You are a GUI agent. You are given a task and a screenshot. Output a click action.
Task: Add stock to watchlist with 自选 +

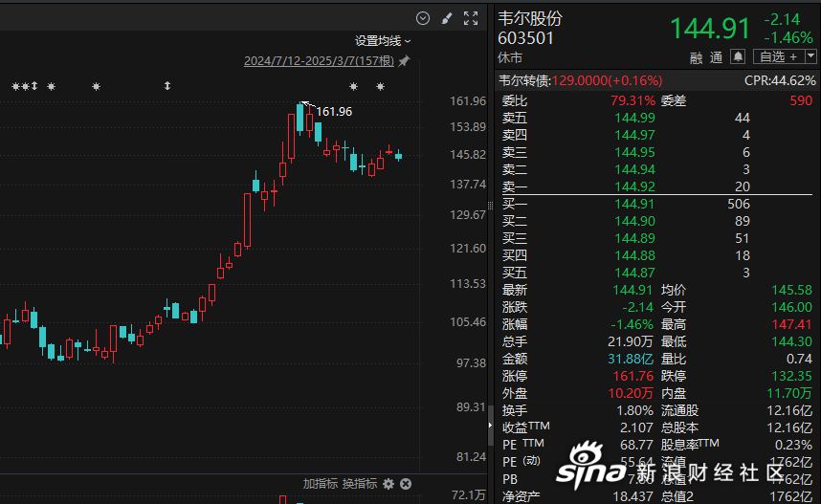pos(779,56)
